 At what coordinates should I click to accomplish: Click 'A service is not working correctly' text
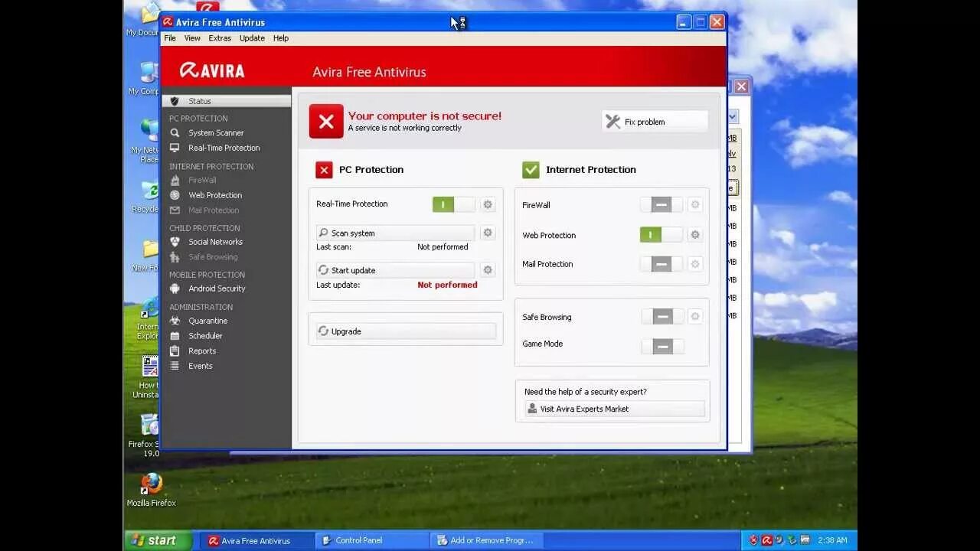[x=404, y=128]
